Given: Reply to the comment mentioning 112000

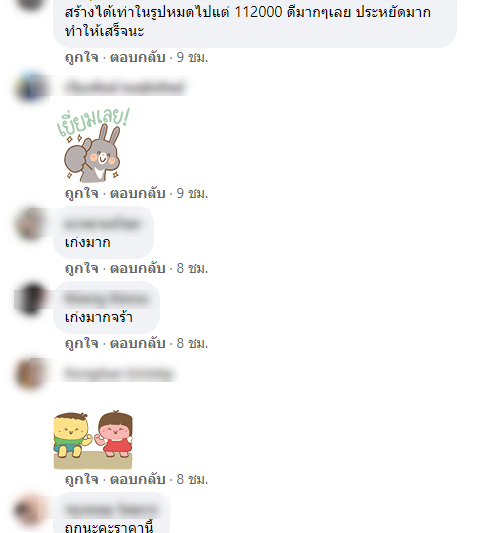Looking at the screenshot, I should pyautogui.click(x=138, y=57).
